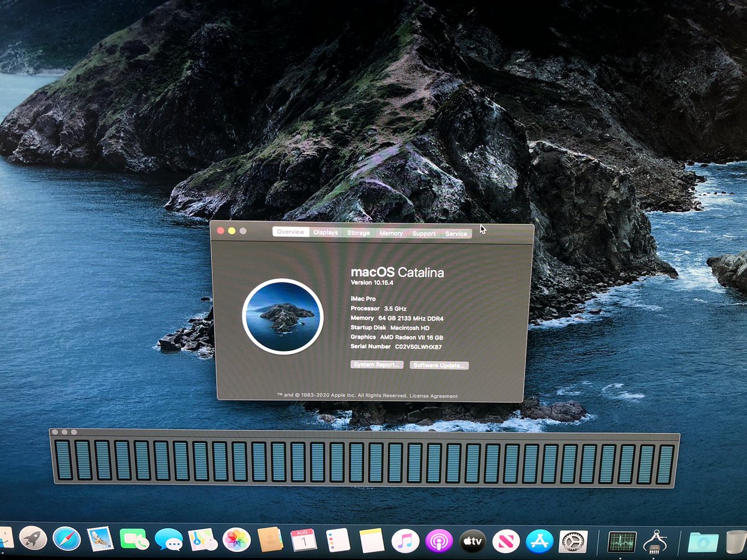
Task: Click the Processor 3.5 GHz line
Action: [x=380, y=308]
